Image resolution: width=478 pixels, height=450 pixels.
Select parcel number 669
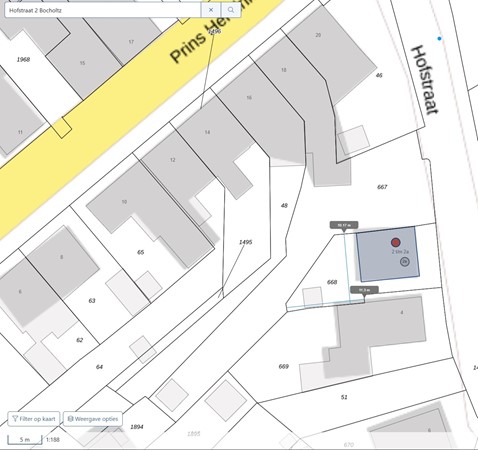pyautogui.click(x=283, y=366)
